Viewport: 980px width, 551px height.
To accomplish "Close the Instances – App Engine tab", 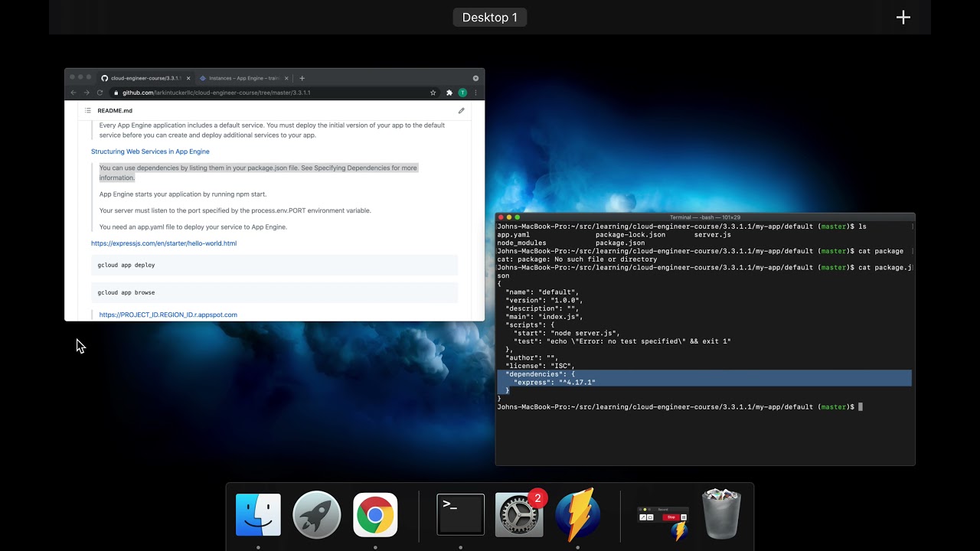I will pyautogui.click(x=286, y=78).
